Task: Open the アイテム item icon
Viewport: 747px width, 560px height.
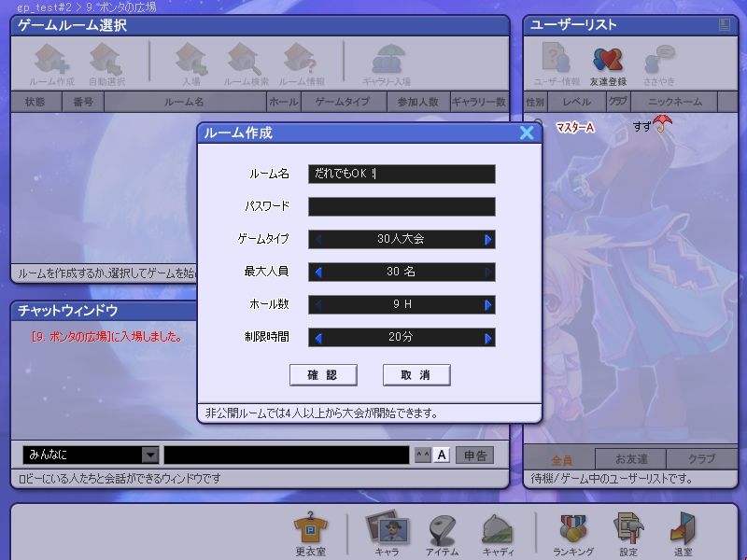Action: coord(443,535)
